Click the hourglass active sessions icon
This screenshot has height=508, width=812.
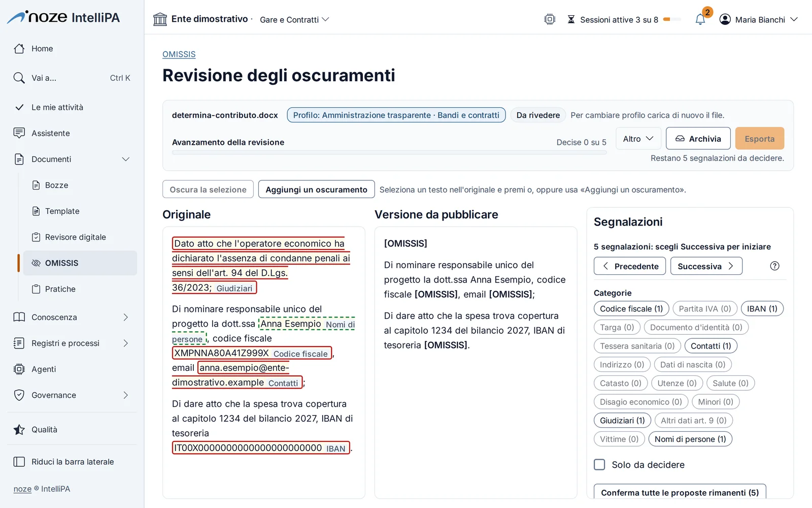coord(571,19)
